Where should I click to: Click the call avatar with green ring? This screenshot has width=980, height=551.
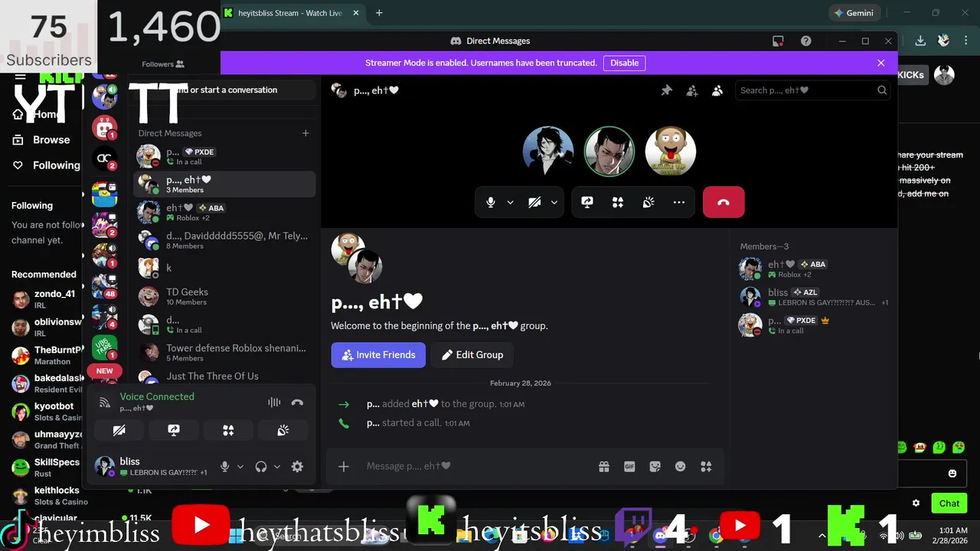tap(609, 152)
